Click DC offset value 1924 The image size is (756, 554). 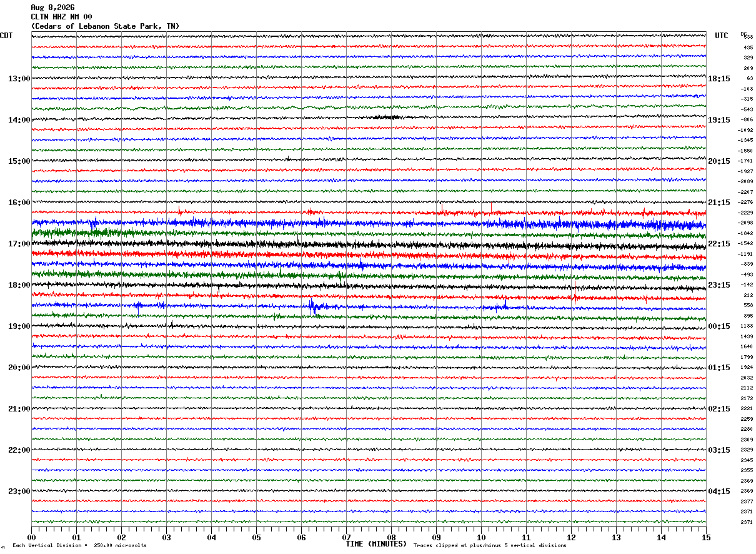pyautogui.click(x=747, y=367)
